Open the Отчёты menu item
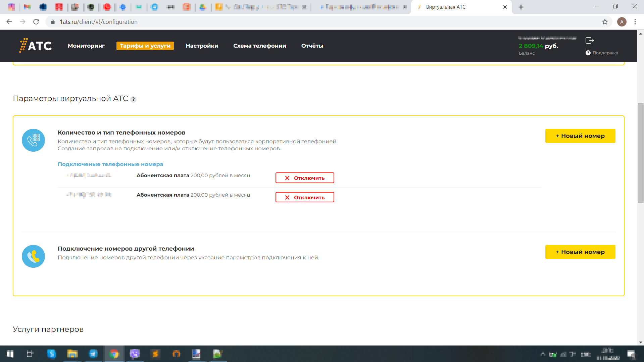The height and width of the screenshot is (362, 644). (x=312, y=46)
